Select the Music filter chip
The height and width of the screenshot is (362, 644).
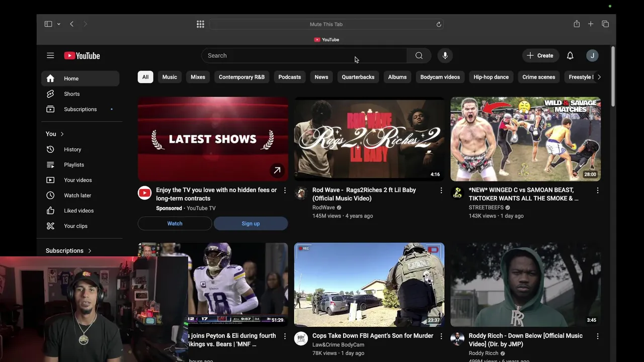(x=170, y=77)
